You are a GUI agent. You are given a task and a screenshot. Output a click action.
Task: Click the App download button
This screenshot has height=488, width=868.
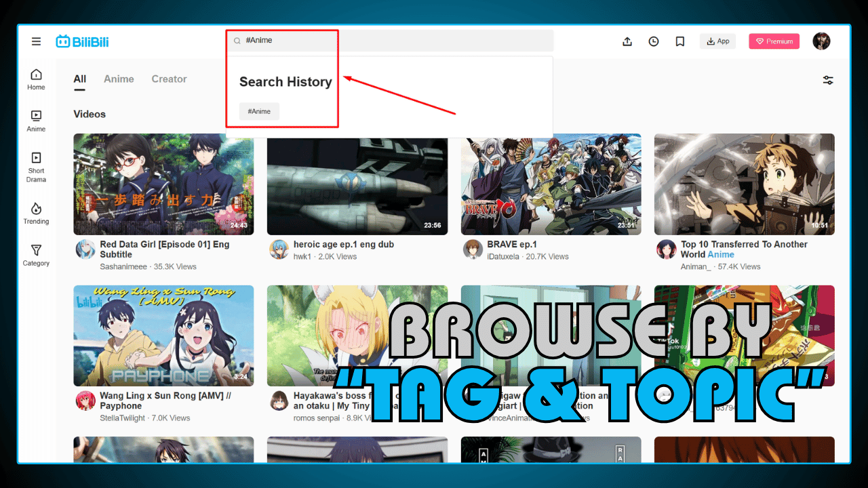[717, 41]
